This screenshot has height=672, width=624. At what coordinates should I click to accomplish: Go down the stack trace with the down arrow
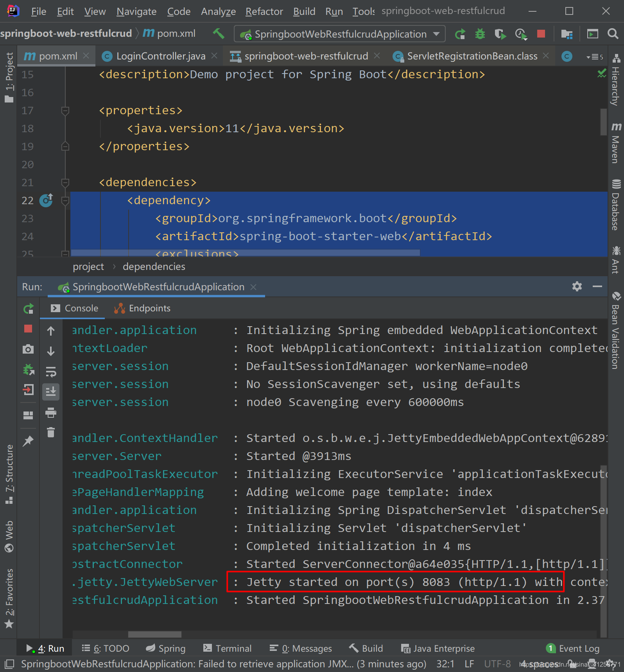tap(51, 351)
